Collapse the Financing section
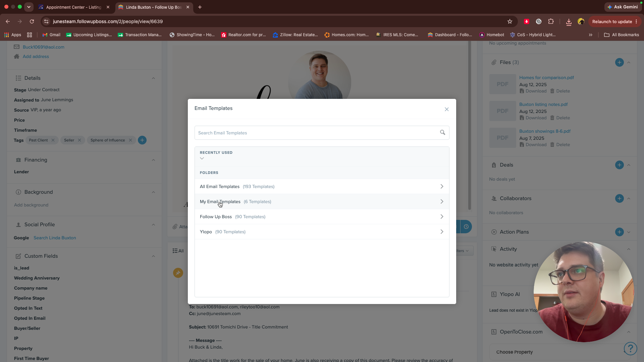 pos(153,160)
